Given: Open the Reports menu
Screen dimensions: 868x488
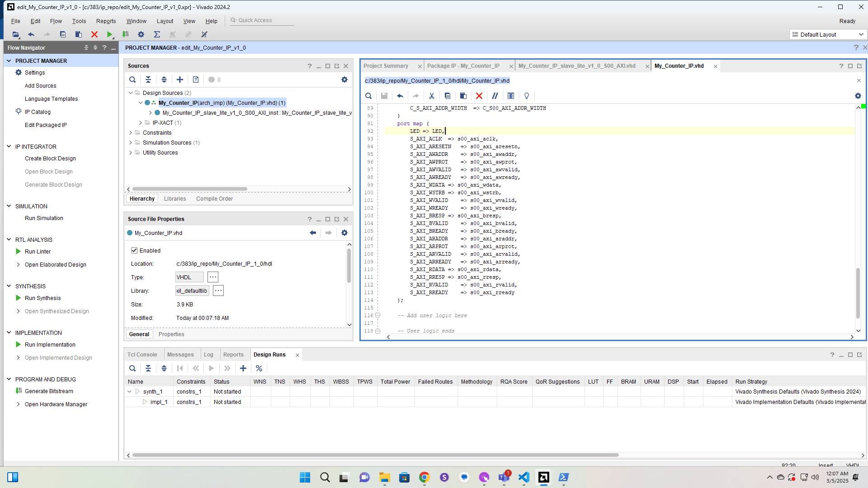Looking at the screenshot, I should point(106,21).
